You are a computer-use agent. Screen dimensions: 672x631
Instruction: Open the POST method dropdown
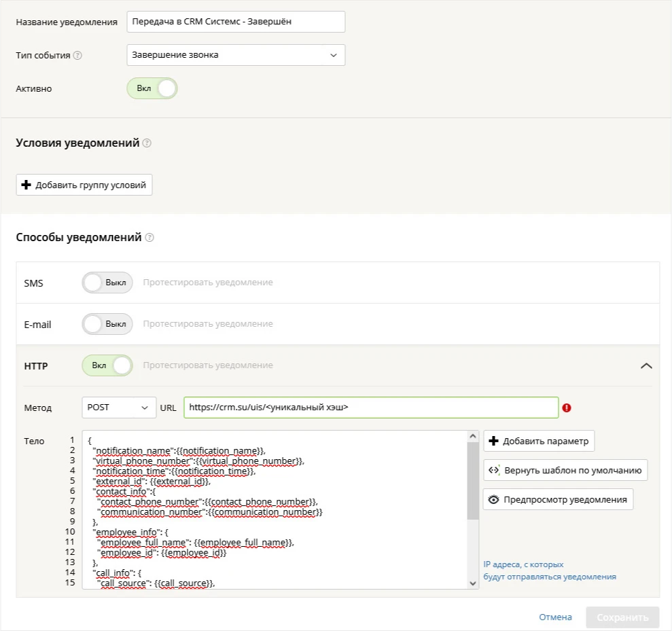coord(119,408)
